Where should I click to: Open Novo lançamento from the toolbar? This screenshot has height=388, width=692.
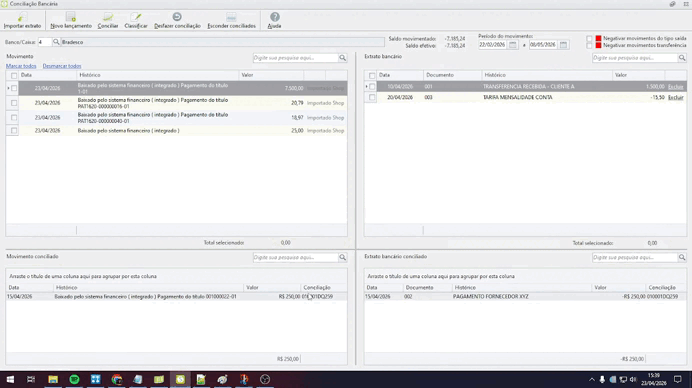click(71, 20)
